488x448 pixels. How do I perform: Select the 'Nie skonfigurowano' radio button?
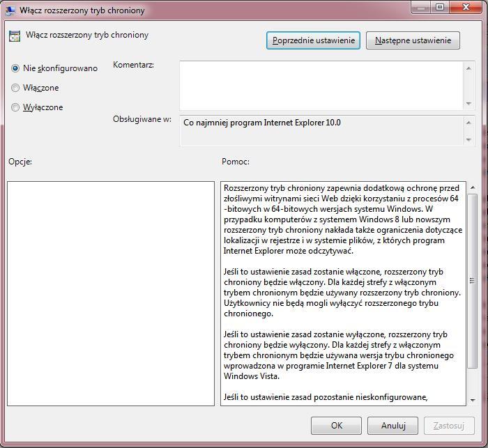(x=15, y=68)
